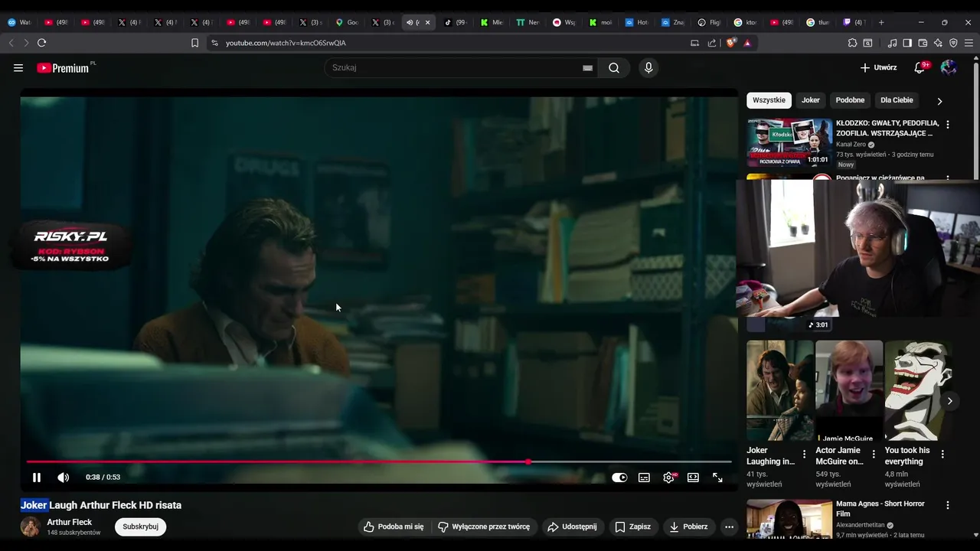Click the dislike thumbs-down button

pos(484,527)
